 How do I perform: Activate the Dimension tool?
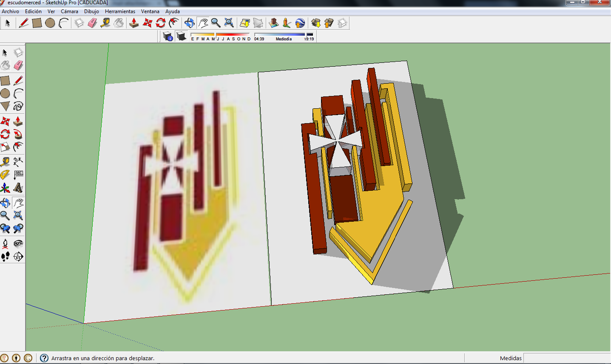click(x=18, y=162)
